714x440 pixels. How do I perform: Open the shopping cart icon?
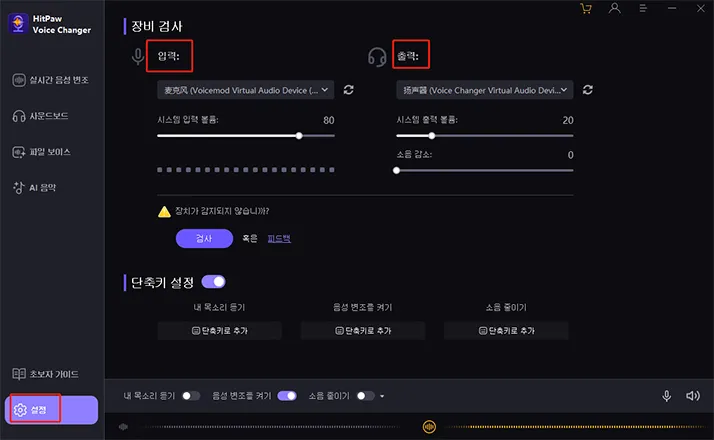(586, 9)
